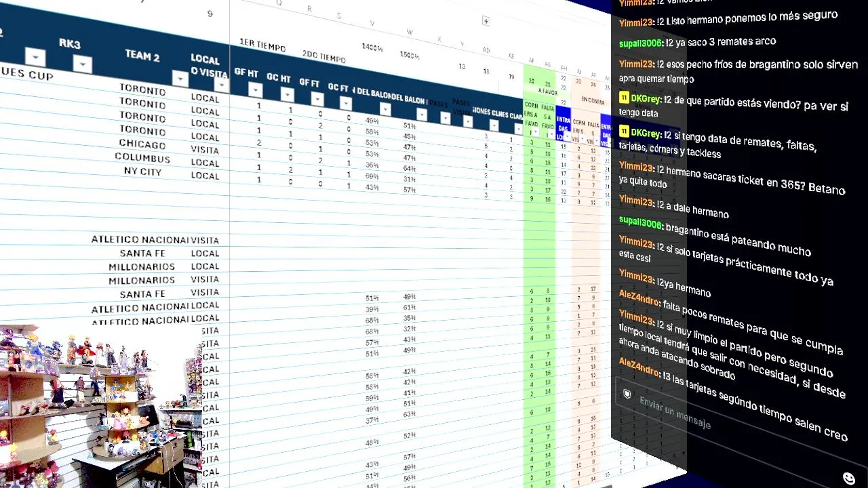The image size is (868, 488).
Task: Select the CHICAGO team cell
Action: (142, 144)
